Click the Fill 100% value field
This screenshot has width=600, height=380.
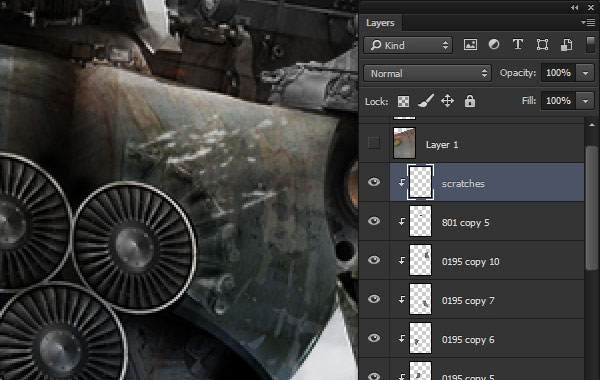[x=559, y=101]
